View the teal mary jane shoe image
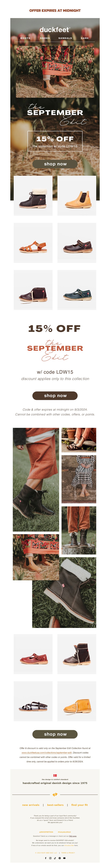 (x=77, y=290)
